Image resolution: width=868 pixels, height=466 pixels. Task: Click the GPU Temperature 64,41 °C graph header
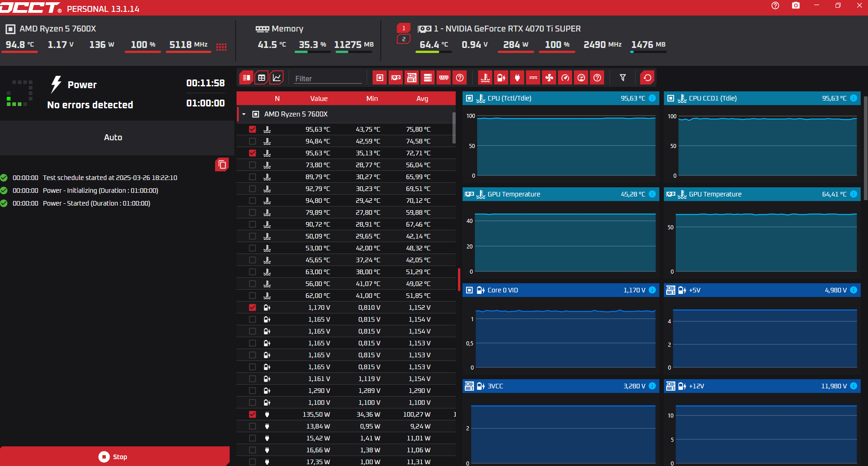762,194
